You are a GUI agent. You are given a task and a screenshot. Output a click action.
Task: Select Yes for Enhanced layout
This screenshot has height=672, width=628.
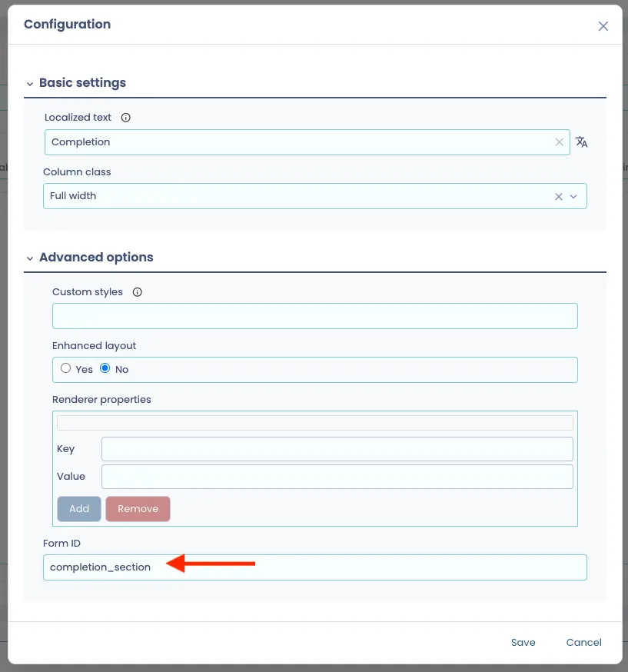(65, 368)
